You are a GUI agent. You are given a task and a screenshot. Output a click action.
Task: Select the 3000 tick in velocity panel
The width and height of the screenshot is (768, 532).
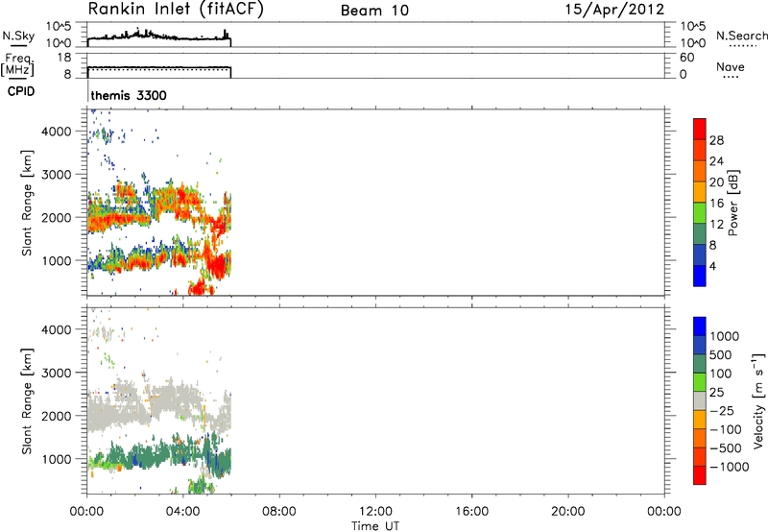click(56, 373)
